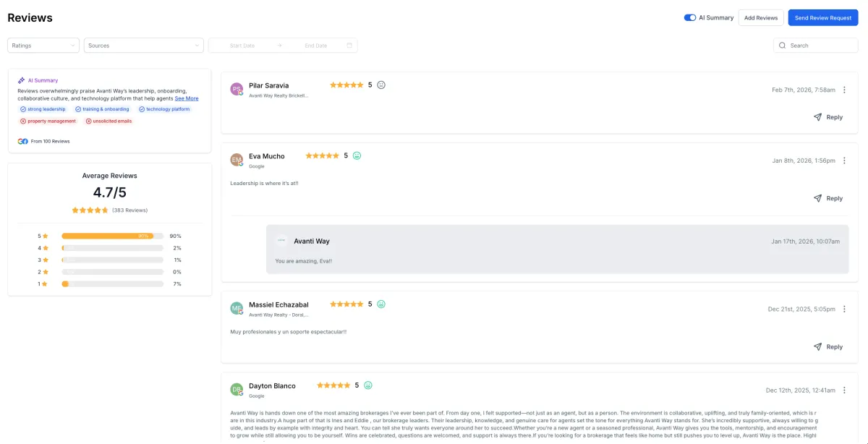Viewport: 868px width, 444px height.
Task: Click the 5-star rating progress bar
Action: 112,236
